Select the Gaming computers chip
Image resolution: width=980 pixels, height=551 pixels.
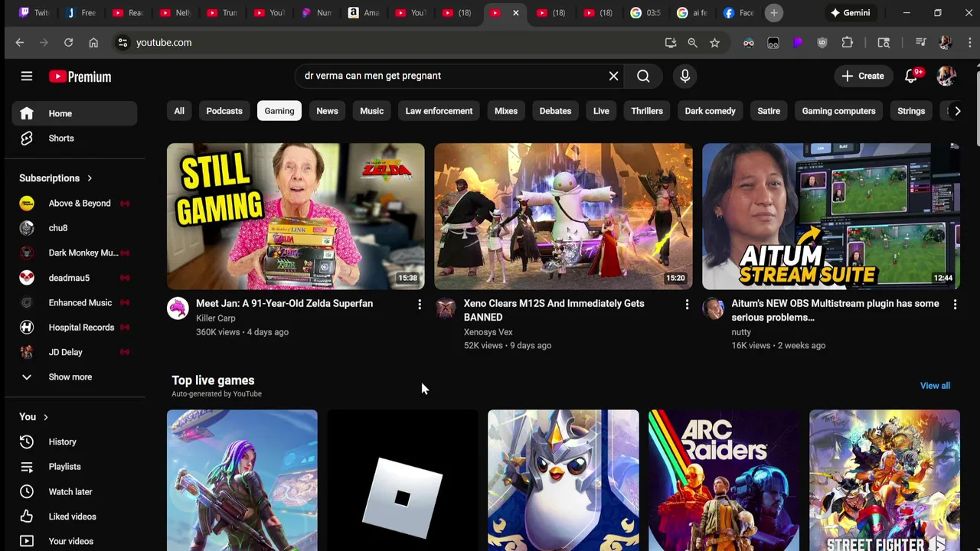(838, 111)
